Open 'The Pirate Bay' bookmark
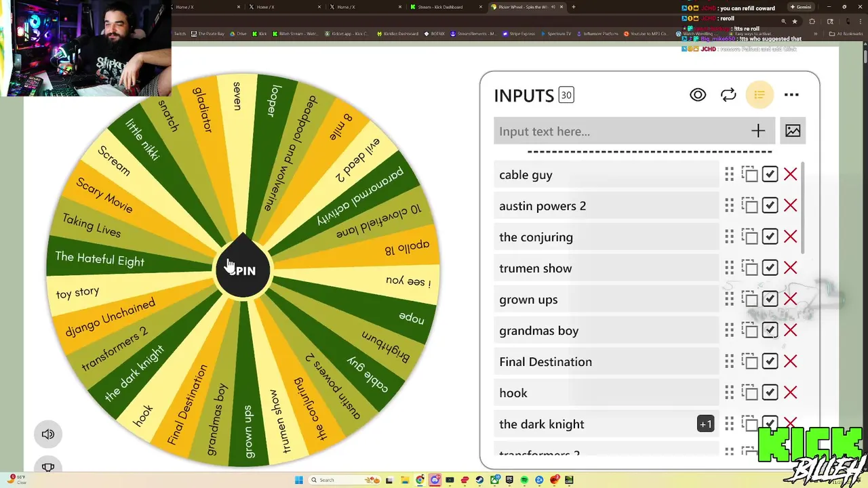 pos(208,33)
